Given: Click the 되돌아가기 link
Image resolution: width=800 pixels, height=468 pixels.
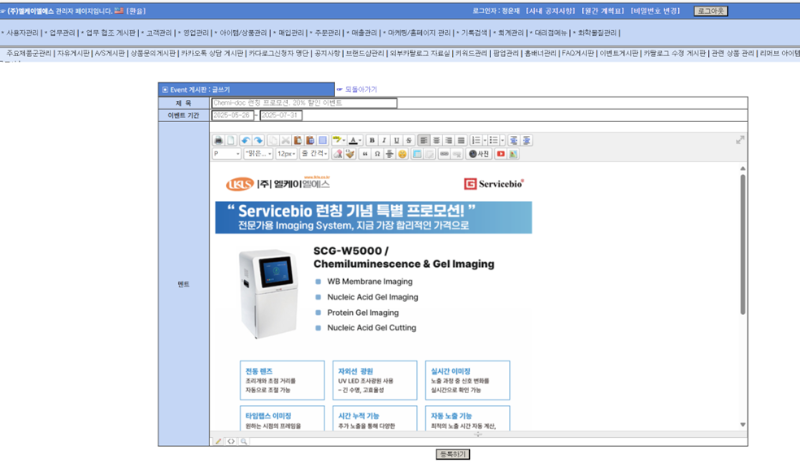Looking at the screenshot, I should (361, 89).
